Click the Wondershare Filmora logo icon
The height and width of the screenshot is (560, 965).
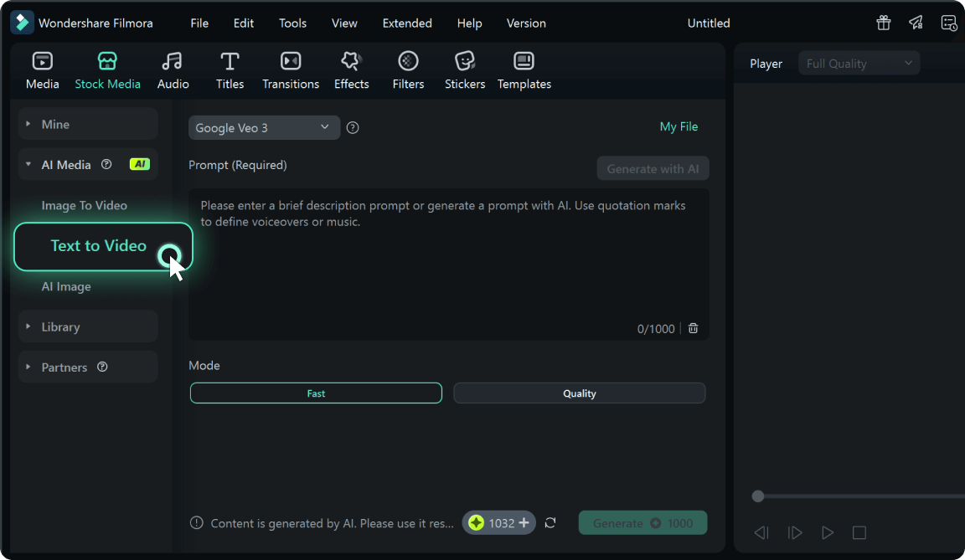click(22, 23)
